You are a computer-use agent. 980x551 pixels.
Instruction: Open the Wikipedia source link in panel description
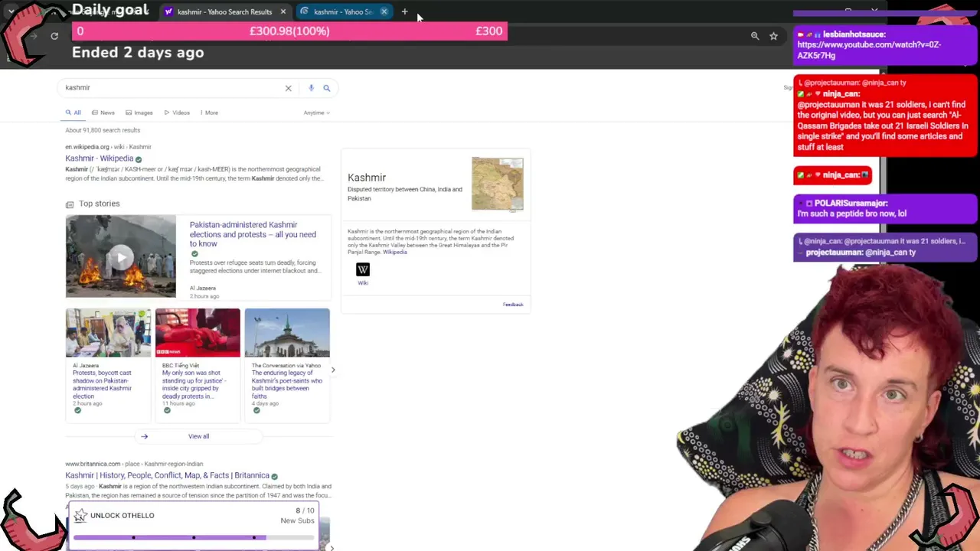coord(395,252)
